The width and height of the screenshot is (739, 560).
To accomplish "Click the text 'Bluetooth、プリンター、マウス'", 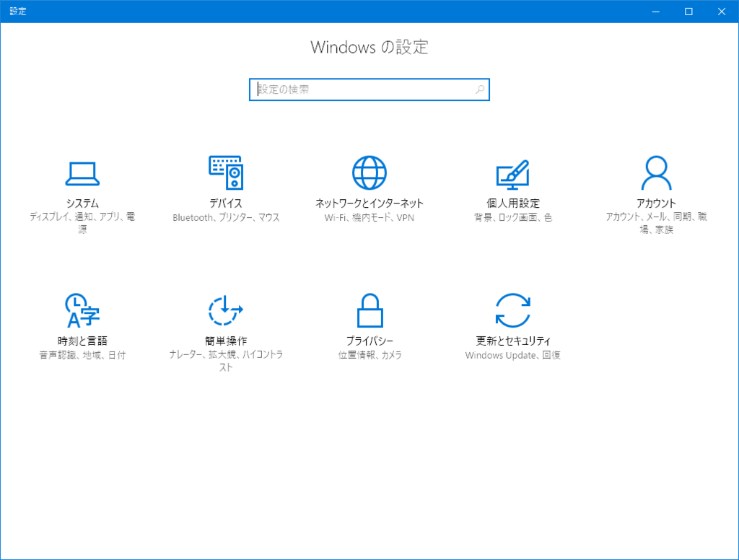I will (226, 217).
